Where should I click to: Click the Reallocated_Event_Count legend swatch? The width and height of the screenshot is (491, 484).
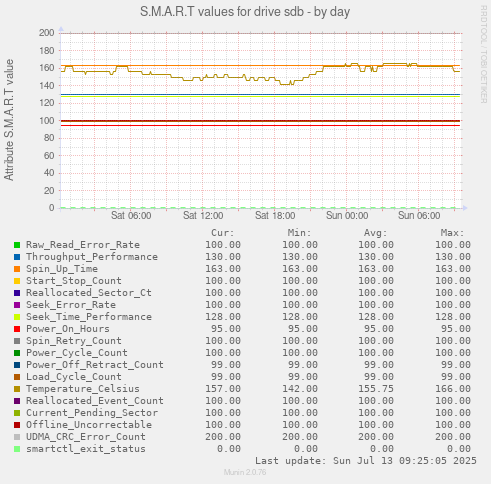click(17, 401)
